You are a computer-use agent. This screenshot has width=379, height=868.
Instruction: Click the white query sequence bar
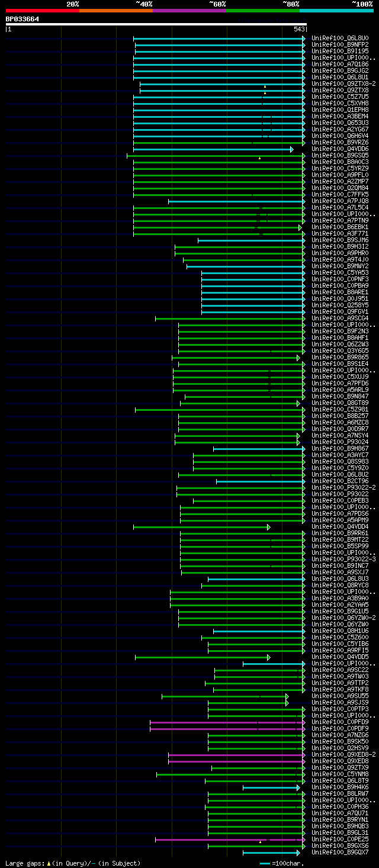point(156,24)
